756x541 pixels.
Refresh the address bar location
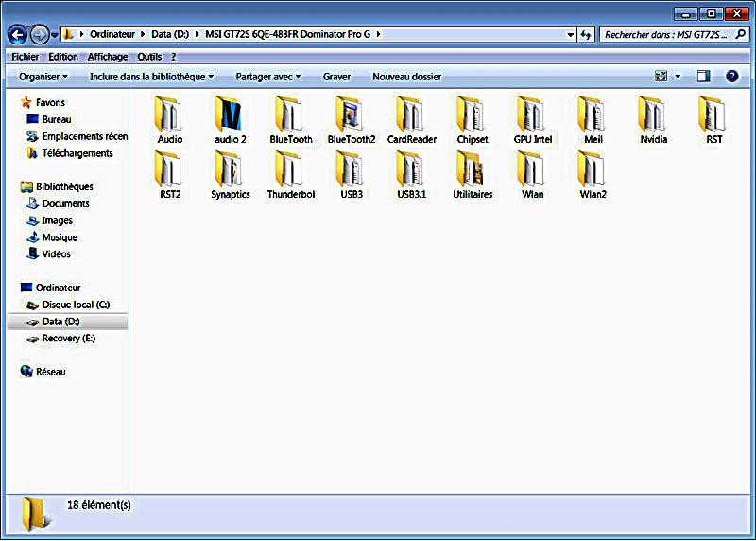pos(586,34)
